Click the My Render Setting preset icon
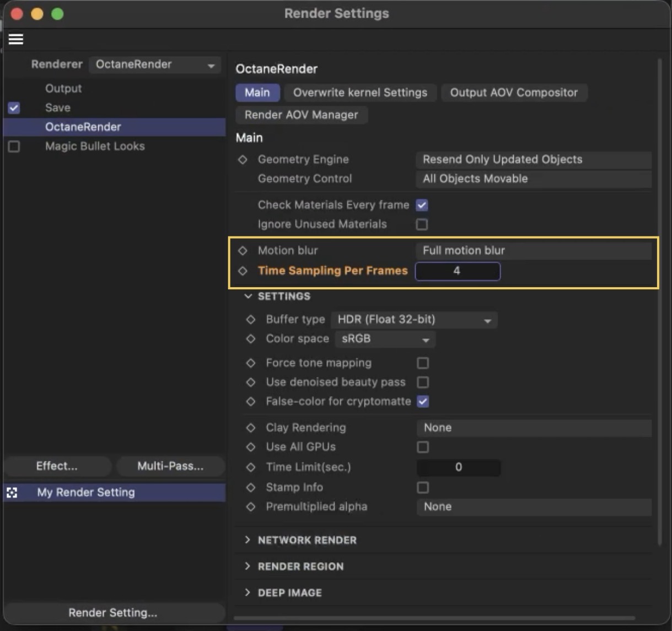 point(12,493)
